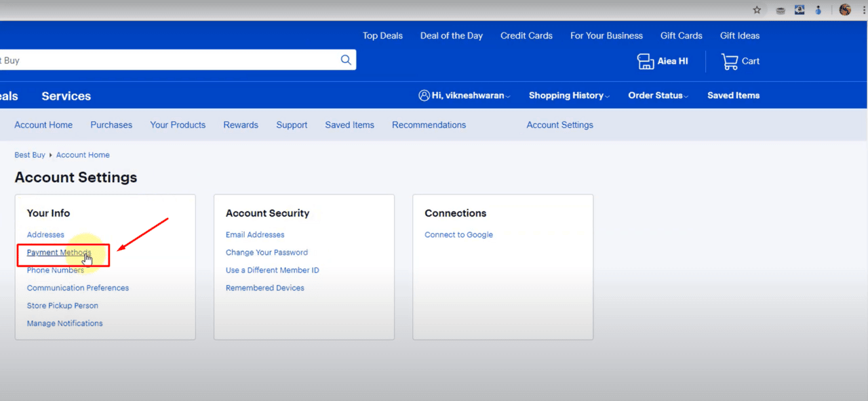Screen dimensions: 868x401
Task: Open Saved Items in the blue header
Action: pos(733,96)
